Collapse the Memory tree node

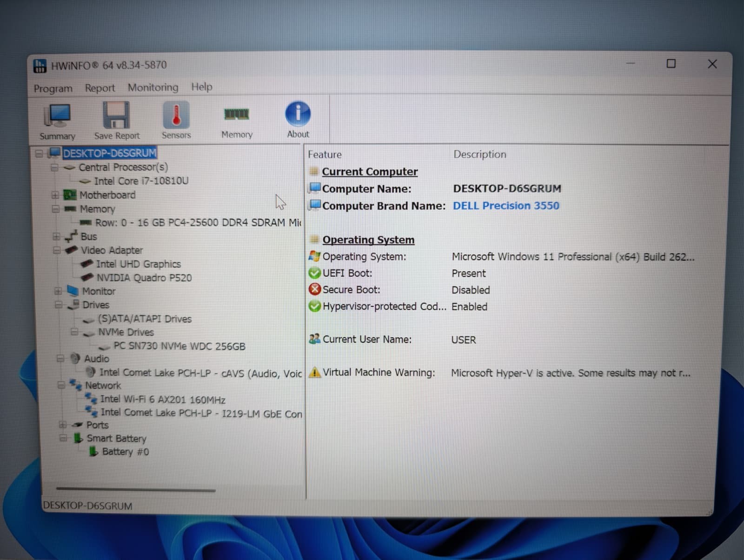55,209
